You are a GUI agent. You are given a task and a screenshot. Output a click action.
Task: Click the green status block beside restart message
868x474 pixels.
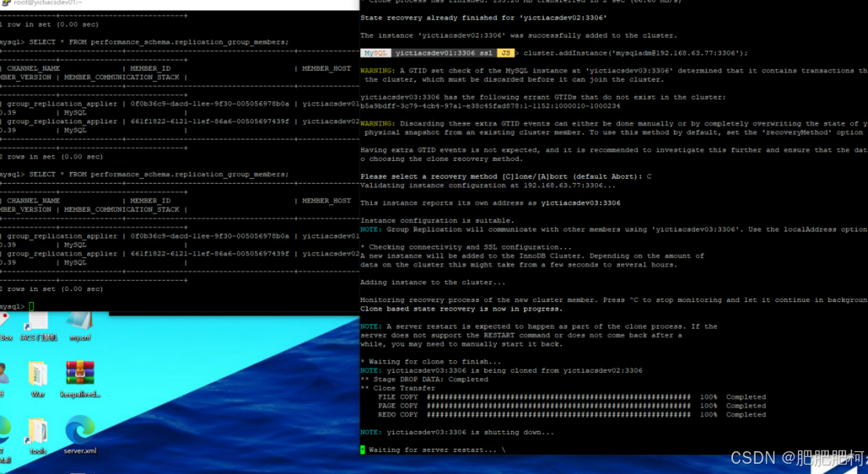pos(362,450)
